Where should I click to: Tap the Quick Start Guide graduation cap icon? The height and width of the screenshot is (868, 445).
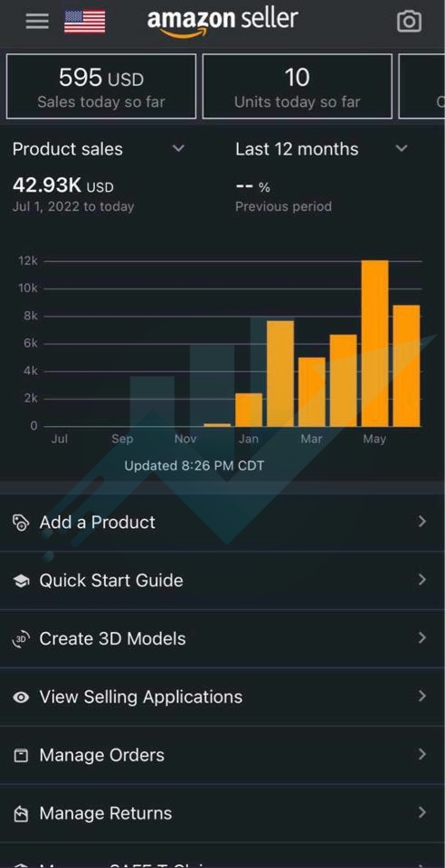click(x=21, y=580)
